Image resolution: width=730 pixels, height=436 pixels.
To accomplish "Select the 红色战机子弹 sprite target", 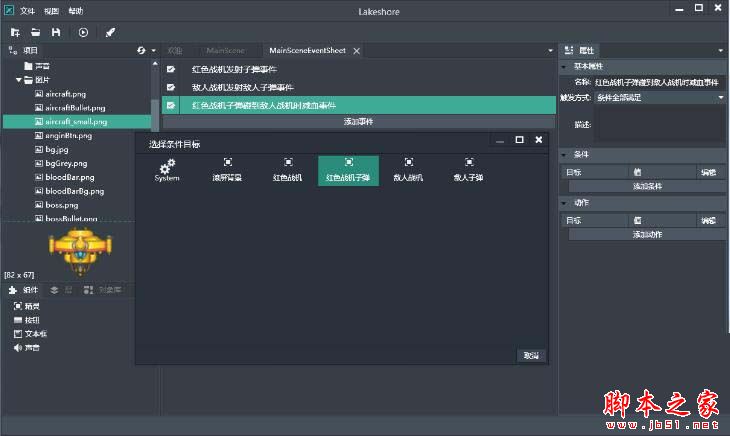I will [348, 171].
